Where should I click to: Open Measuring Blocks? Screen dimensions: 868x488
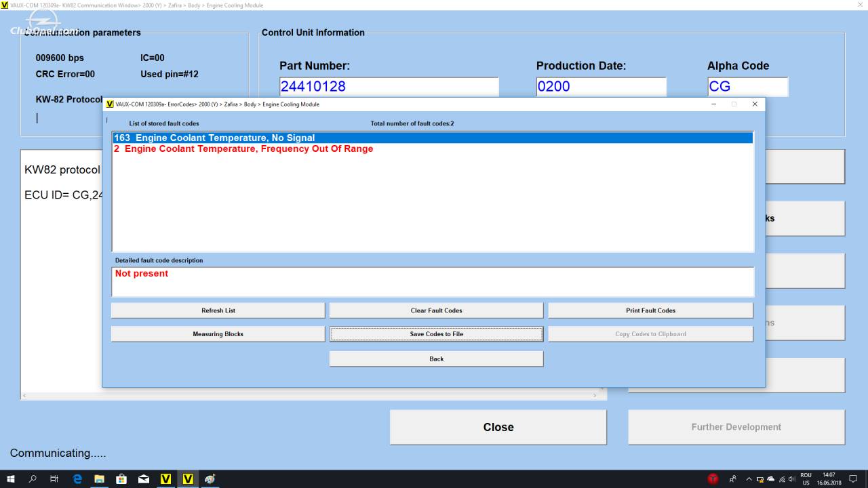pos(218,334)
